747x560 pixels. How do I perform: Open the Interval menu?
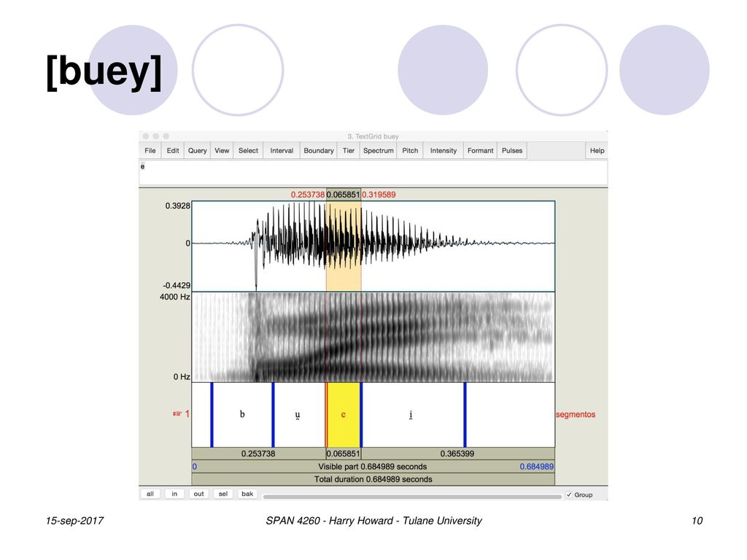click(x=282, y=150)
